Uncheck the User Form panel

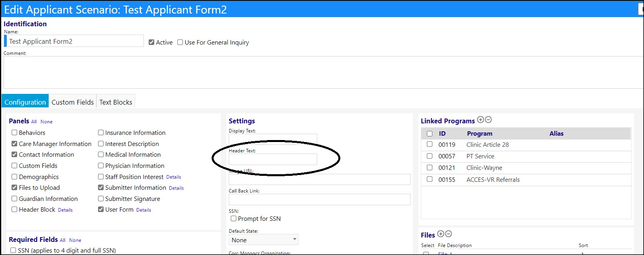coord(101,209)
